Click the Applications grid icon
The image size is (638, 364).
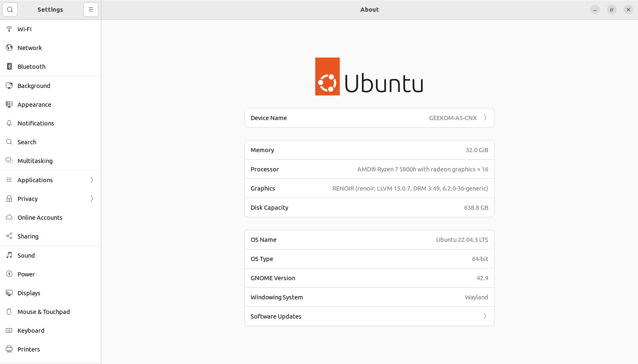point(9,180)
